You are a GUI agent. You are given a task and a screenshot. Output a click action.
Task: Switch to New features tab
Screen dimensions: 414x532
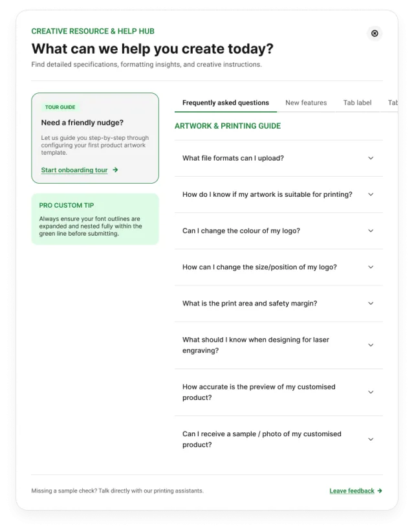(x=306, y=103)
